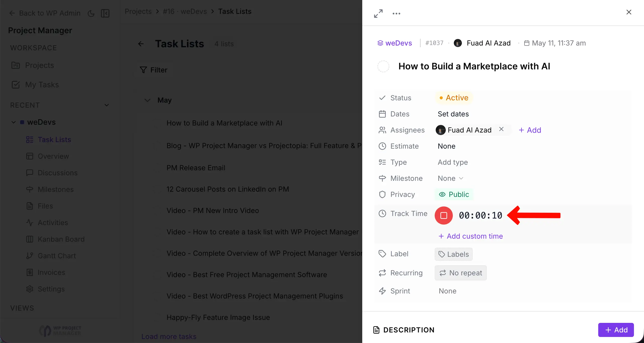Click #16 · weDevs breadcrumb
This screenshot has height=343, width=644.
pos(185,12)
